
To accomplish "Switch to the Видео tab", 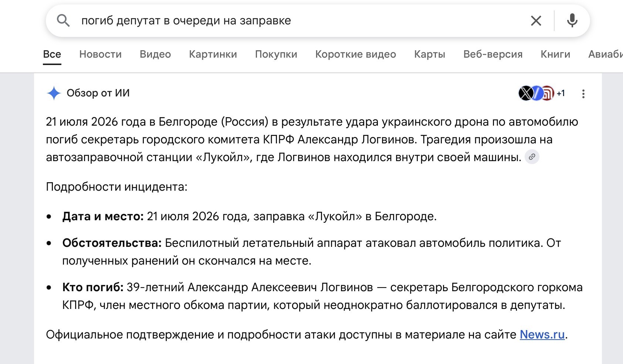I will click(155, 54).
